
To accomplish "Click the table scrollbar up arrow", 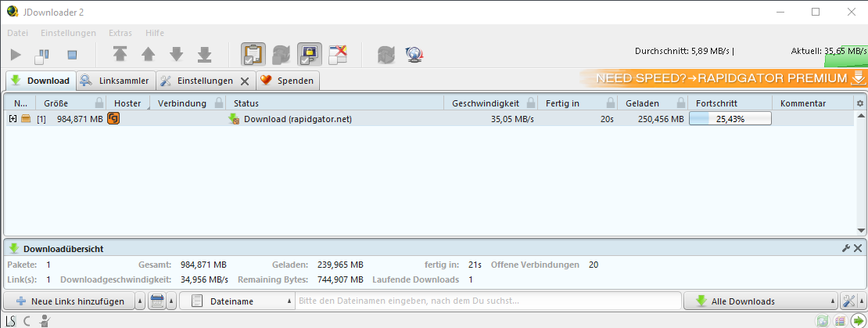I will tap(860, 115).
